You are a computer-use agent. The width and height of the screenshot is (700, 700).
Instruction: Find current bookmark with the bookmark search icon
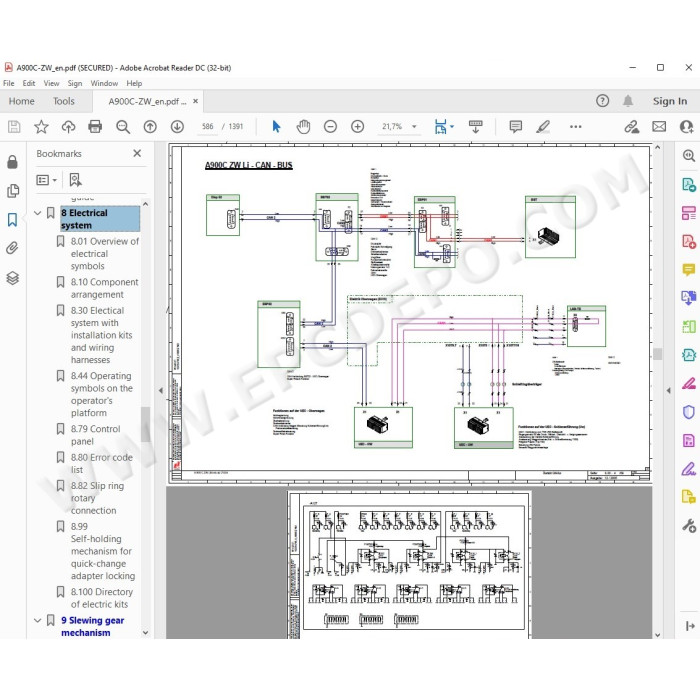tap(75, 180)
